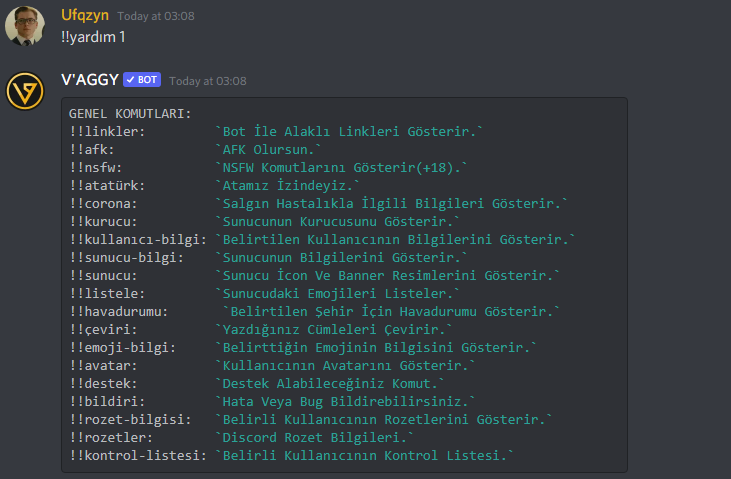Screen dimensions: 731x479
Task: Click the !!linkler command line
Action: [x=276, y=132]
